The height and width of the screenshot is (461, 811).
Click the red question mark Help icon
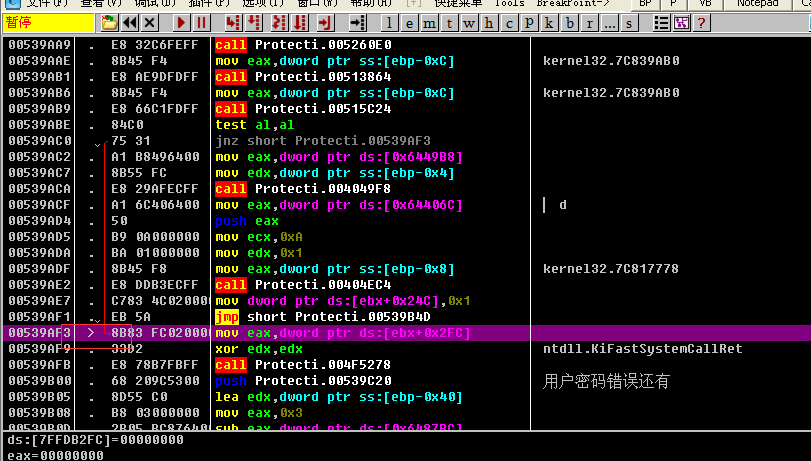702,22
